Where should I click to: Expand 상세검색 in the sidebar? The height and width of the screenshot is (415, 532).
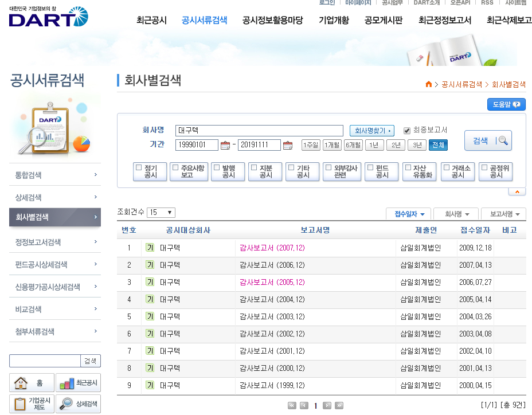[55, 197]
